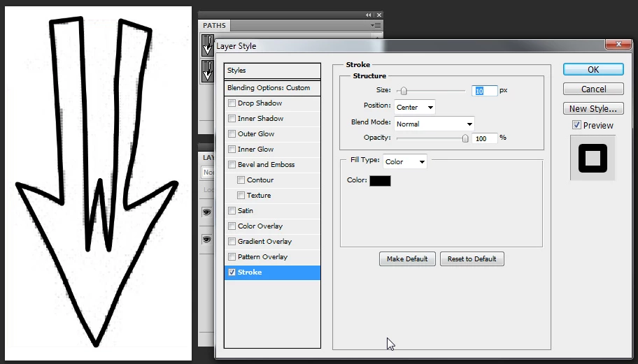Enable the Inner Shadow checkbox
Viewport: 638px width, 364px height.
(x=232, y=119)
